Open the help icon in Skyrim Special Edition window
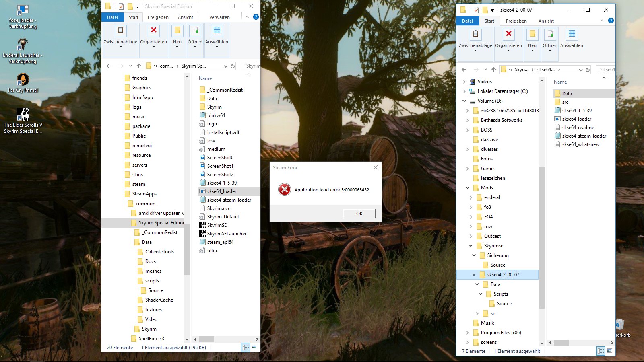Screen dimensions: 644x362 click(256, 17)
